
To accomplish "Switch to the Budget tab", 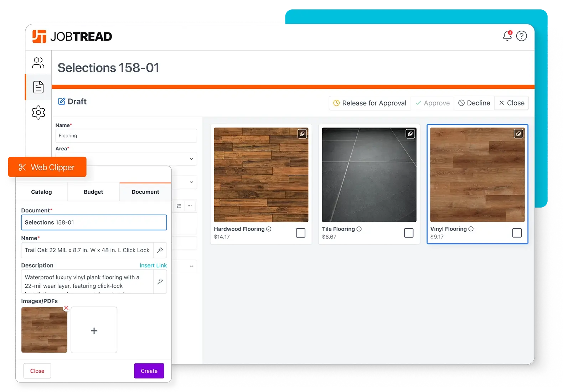I will (93, 192).
